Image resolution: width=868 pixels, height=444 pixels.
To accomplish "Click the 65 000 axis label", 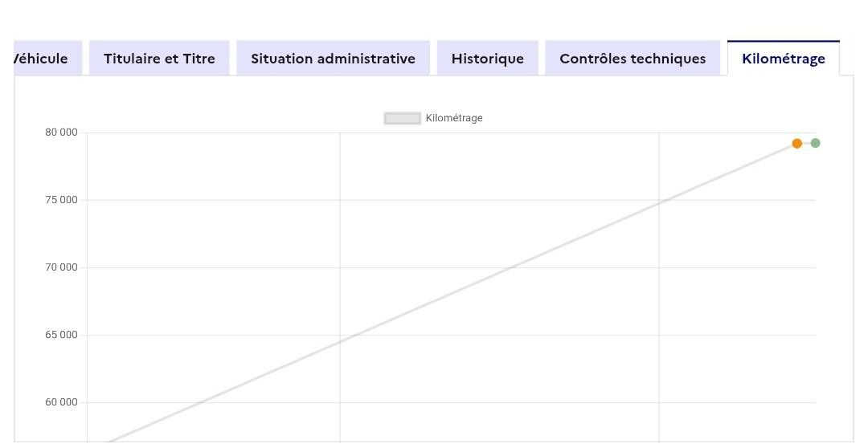I will 61,335.
